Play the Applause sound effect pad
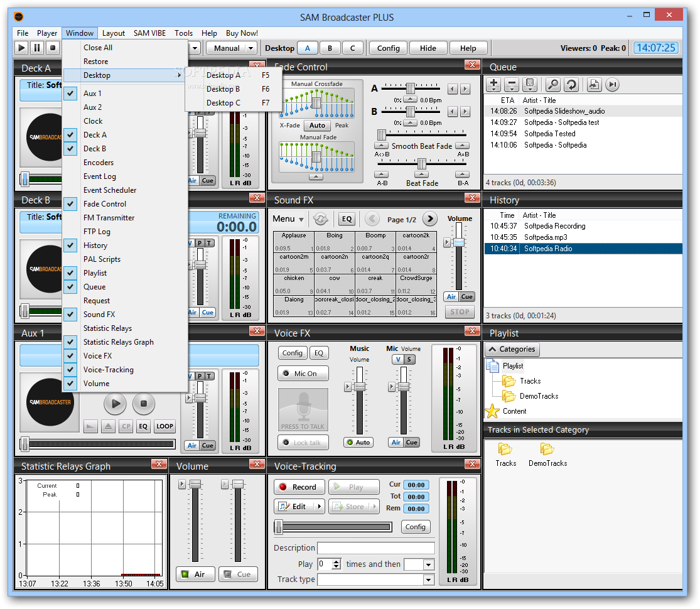This screenshot has width=700, height=609. coord(294,242)
